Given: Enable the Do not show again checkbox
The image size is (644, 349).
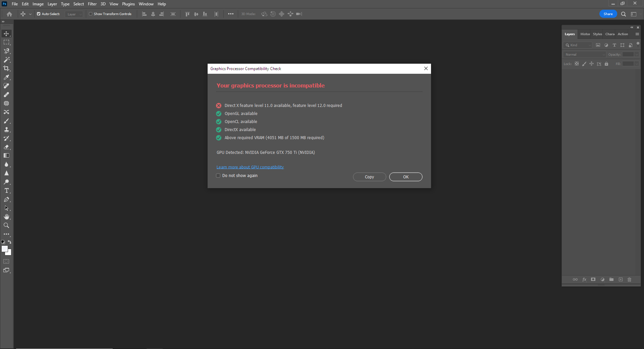Looking at the screenshot, I should tap(218, 175).
